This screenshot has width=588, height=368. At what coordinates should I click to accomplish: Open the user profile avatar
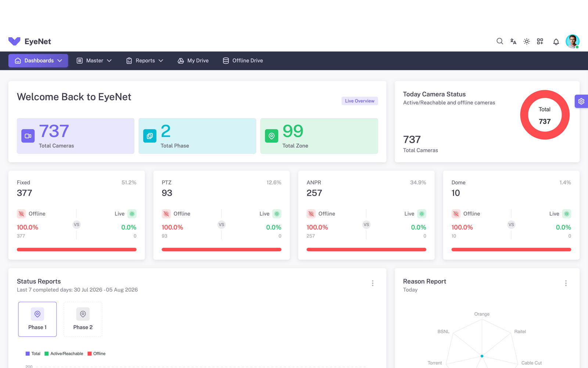click(x=572, y=41)
